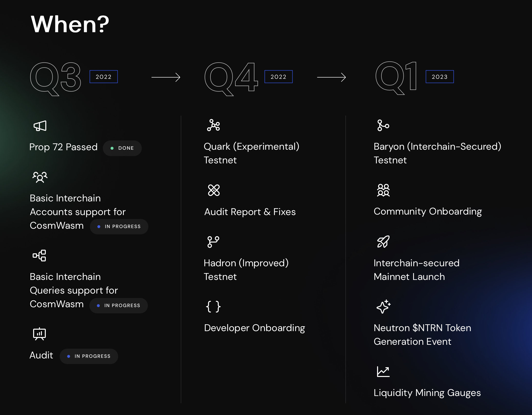This screenshot has height=415, width=532.
Task: Click the IN PROGRESS badge next to Audit
Action: [89, 356]
